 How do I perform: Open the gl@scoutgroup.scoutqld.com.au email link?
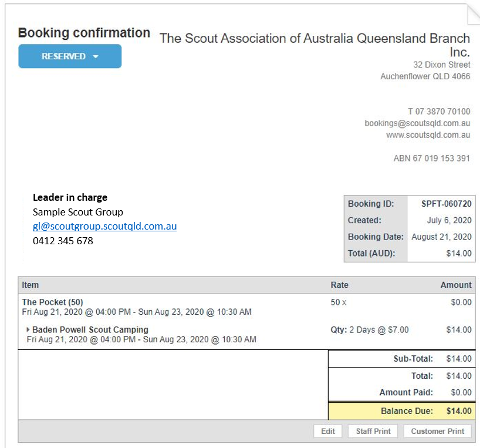coord(104,226)
